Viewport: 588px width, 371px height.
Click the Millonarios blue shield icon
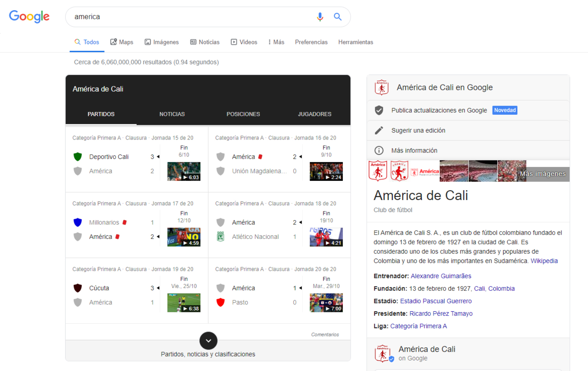(78, 222)
